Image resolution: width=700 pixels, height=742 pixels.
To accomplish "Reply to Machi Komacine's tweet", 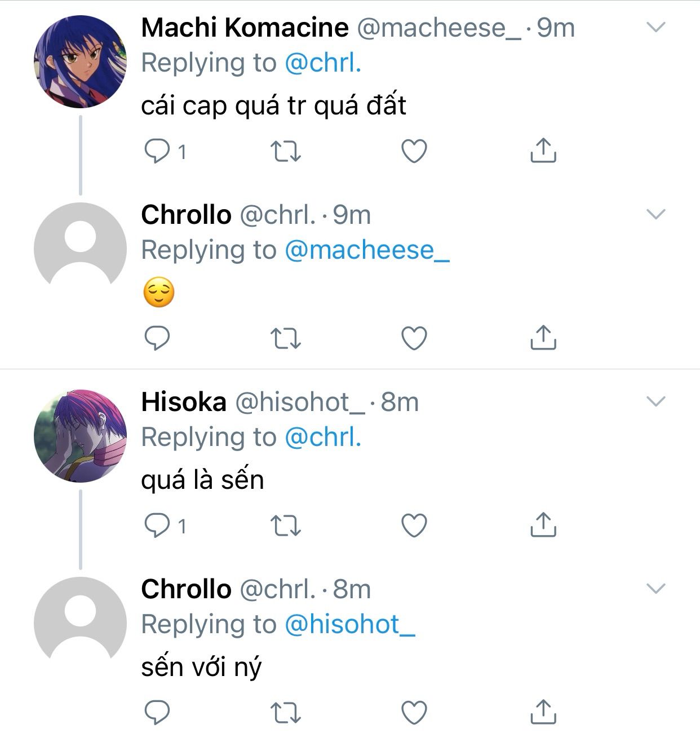I will pyautogui.click(x=157, y=151).
